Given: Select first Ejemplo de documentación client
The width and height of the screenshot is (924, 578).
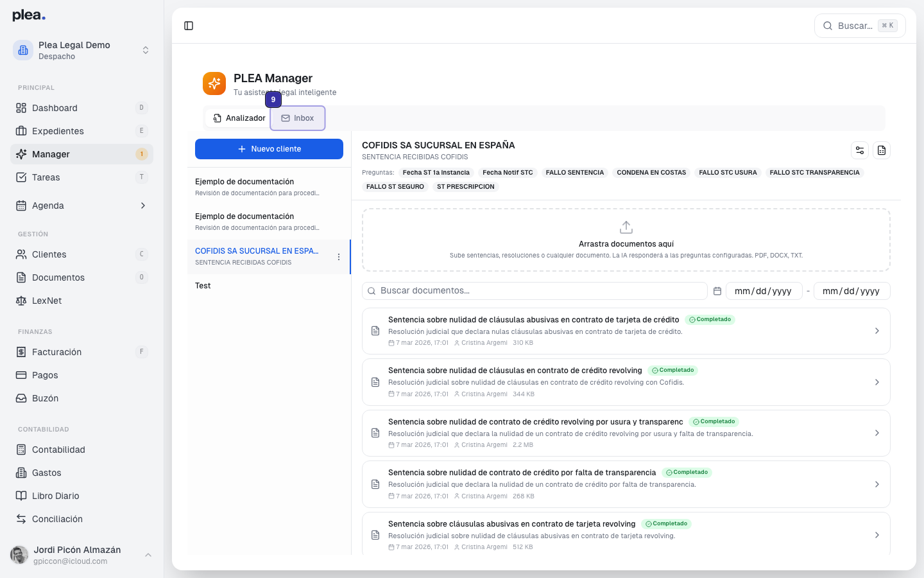Looking at the screenshot, I should coord(269,187).
